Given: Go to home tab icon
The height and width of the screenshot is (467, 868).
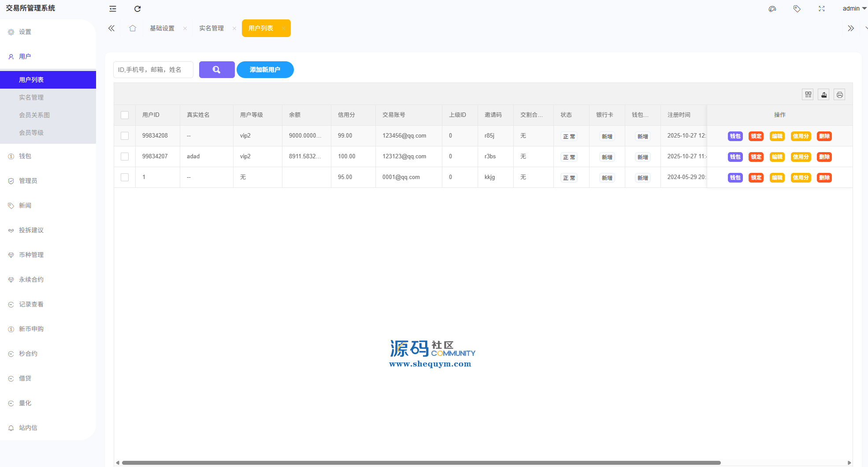Looking at the screenshot, I should tap(133, 28).
